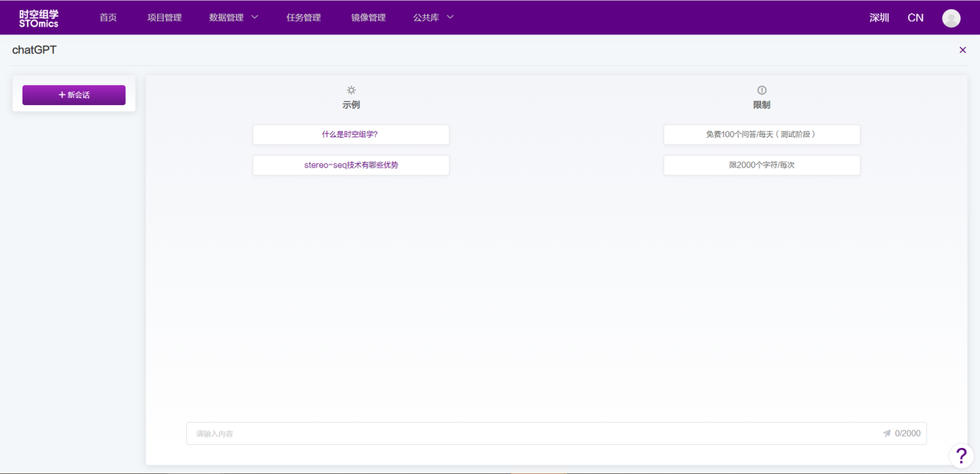Click the sun icon above 示例

(351, 90)
